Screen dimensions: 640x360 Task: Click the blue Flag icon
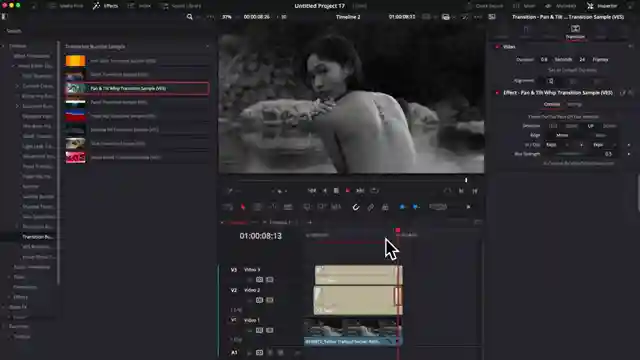pyautogui.click(x=402, y=207)
